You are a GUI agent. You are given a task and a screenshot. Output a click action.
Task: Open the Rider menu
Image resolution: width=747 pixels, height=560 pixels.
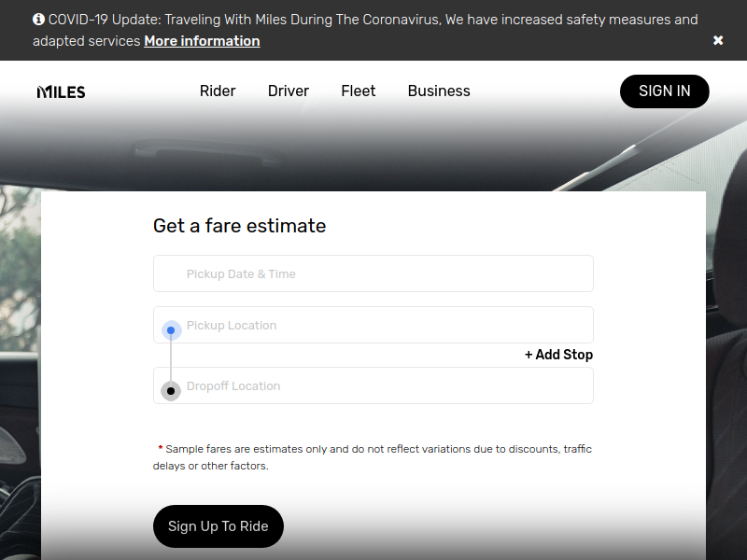pos(218,91)
